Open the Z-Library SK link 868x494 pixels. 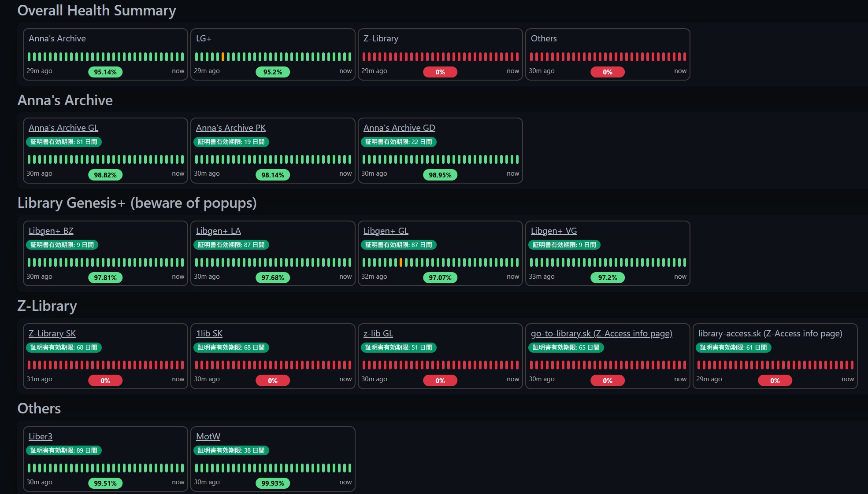[x=52, y=333]
